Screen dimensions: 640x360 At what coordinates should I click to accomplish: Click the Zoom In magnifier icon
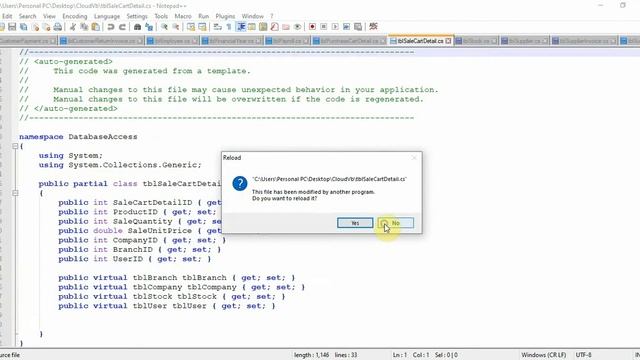click(164, 27)
